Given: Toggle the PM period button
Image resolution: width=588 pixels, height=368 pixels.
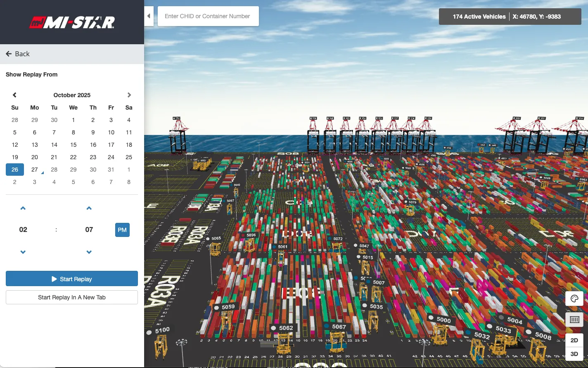Looking at the screenshot, I should click(122, 230).
